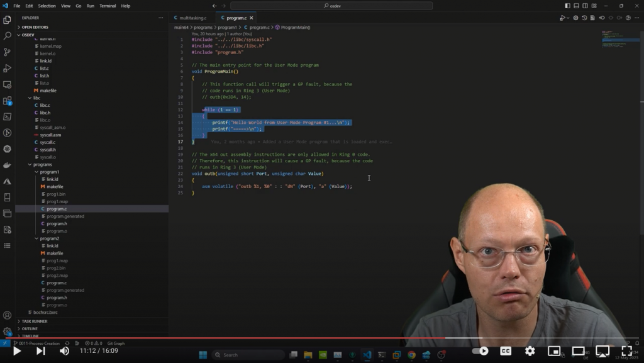The width and height of the screenshot is (644, 363).
Task: Open the Run and Debug view
Action: [7, 68]
